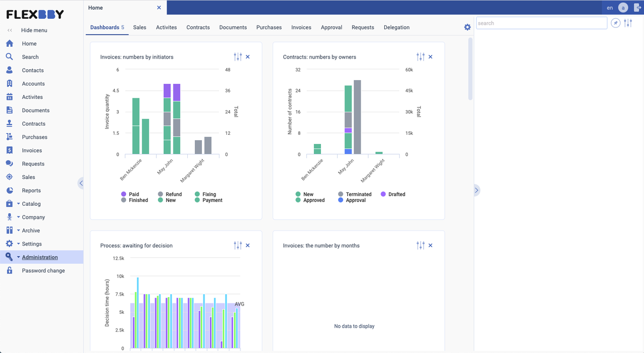The image size is (644, 353).
Task: Click the Search magnifier icon in sidebar
Action: (9, 57)
